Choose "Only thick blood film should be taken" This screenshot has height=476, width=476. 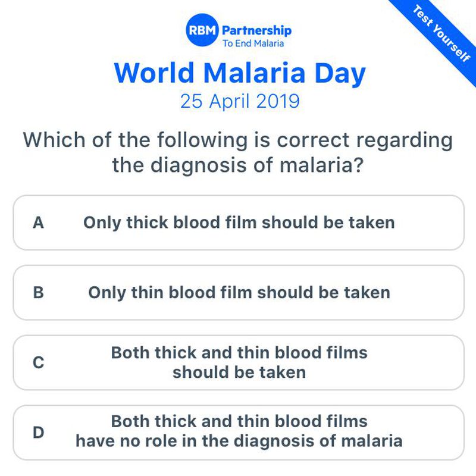pyautogui.click(x=239, y=223)
